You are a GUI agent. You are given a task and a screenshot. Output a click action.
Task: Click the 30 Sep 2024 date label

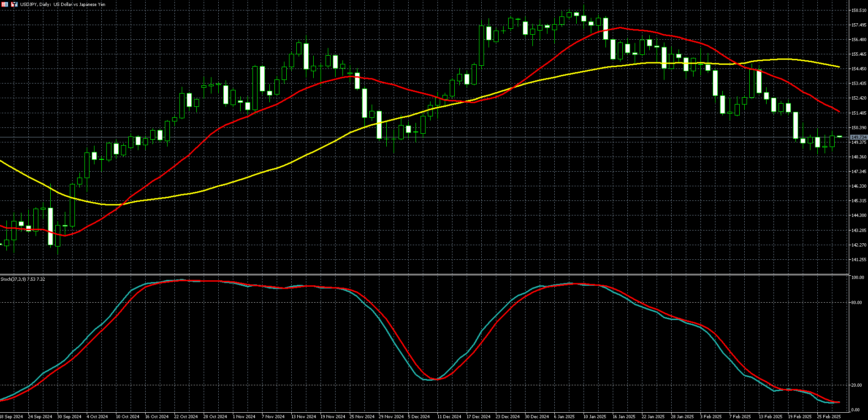(x=69, y=417)
